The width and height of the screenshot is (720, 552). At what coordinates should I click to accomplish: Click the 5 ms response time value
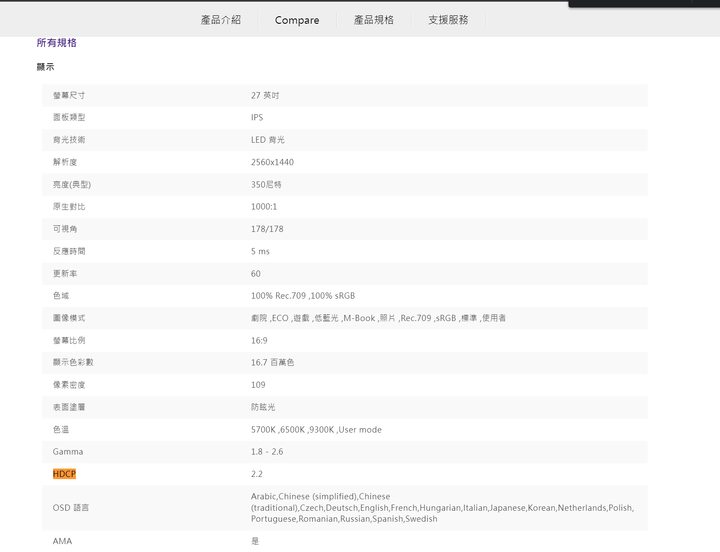tap(260, 251)
